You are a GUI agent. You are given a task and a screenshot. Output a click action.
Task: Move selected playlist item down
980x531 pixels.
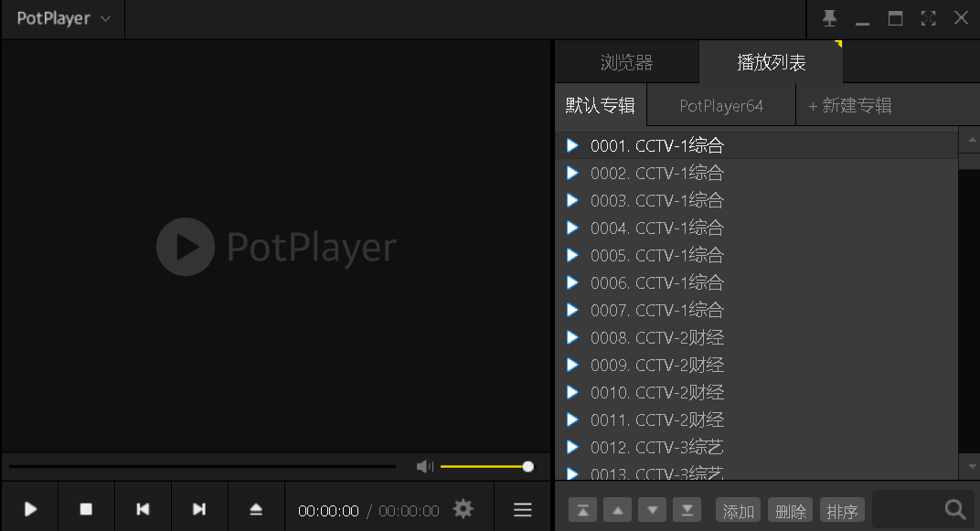click(652, 509)
